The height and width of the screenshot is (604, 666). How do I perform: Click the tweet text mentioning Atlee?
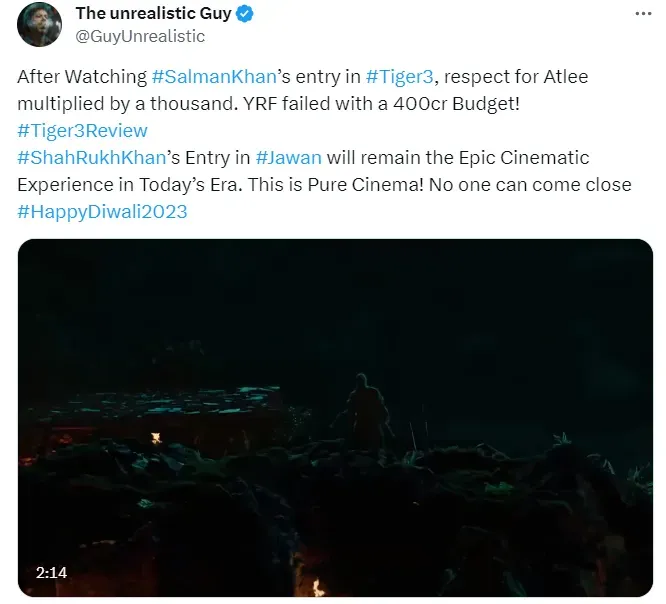(x=516, y=77)
